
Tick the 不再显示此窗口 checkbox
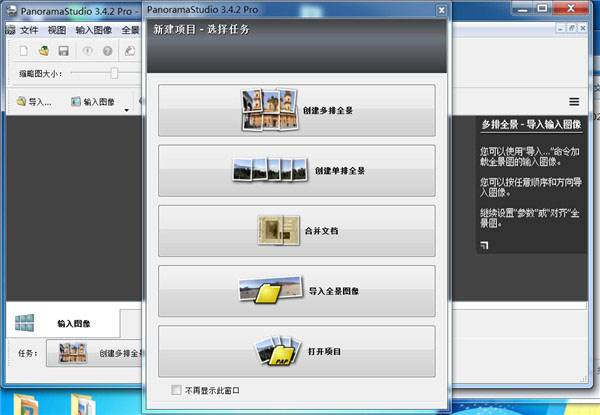point(176,390)
